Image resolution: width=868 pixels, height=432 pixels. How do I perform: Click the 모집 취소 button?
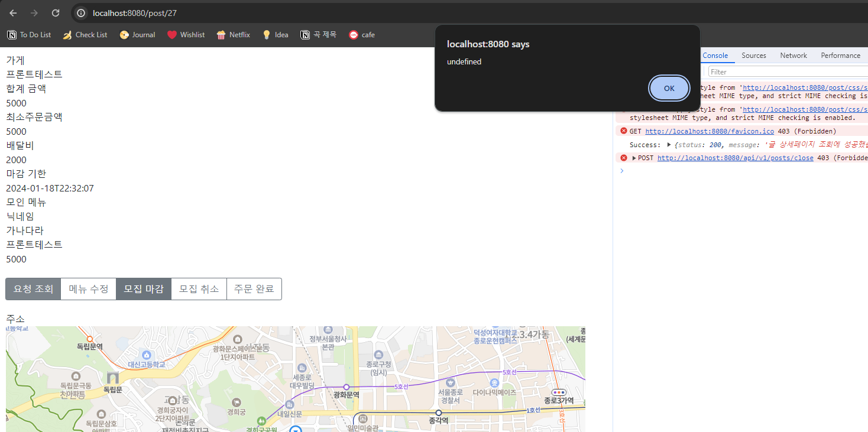click(x=199, y=289)
